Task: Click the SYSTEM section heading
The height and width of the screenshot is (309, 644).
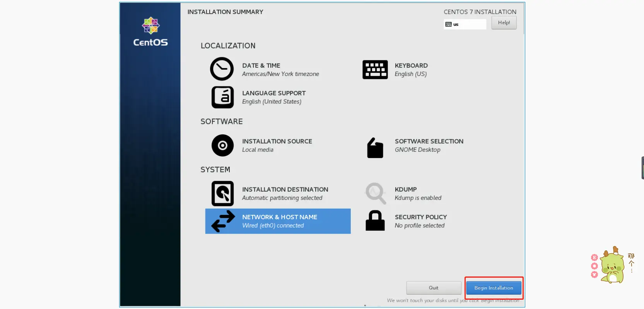Action: (215, 170)
